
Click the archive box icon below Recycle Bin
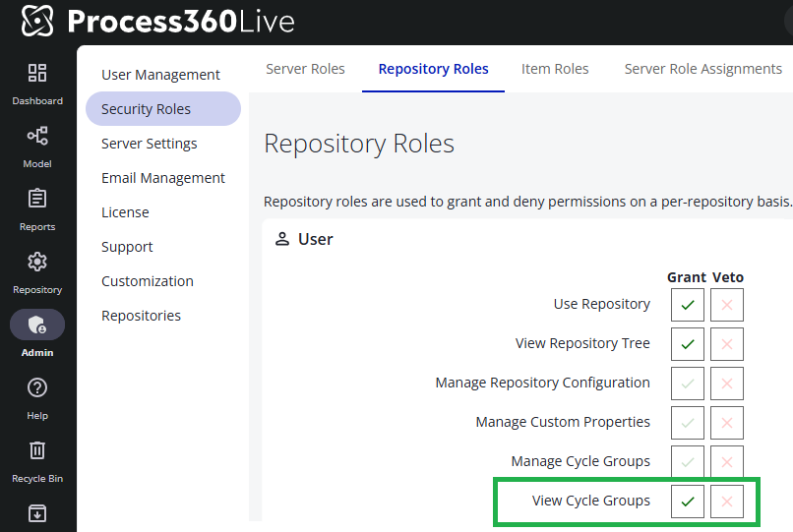[x=37, y=513]
